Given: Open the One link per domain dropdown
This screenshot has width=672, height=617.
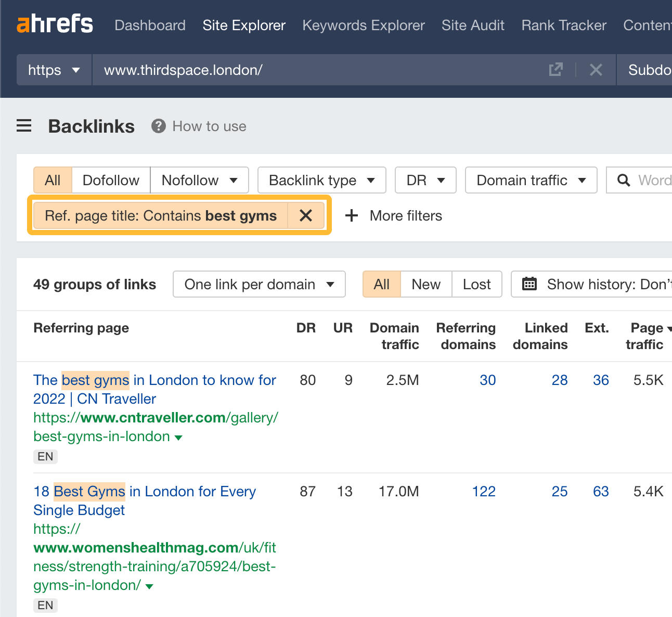Looking at the screenshot, I should 259,284.
